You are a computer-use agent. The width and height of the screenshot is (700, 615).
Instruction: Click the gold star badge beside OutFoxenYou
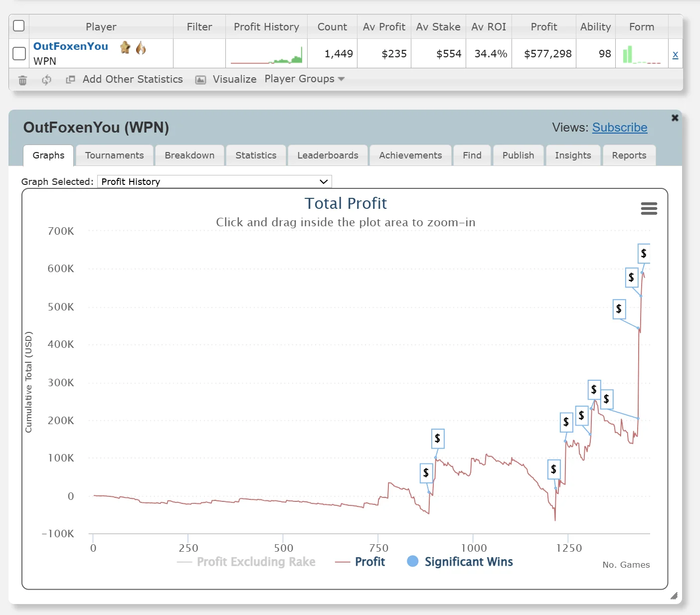125,48
